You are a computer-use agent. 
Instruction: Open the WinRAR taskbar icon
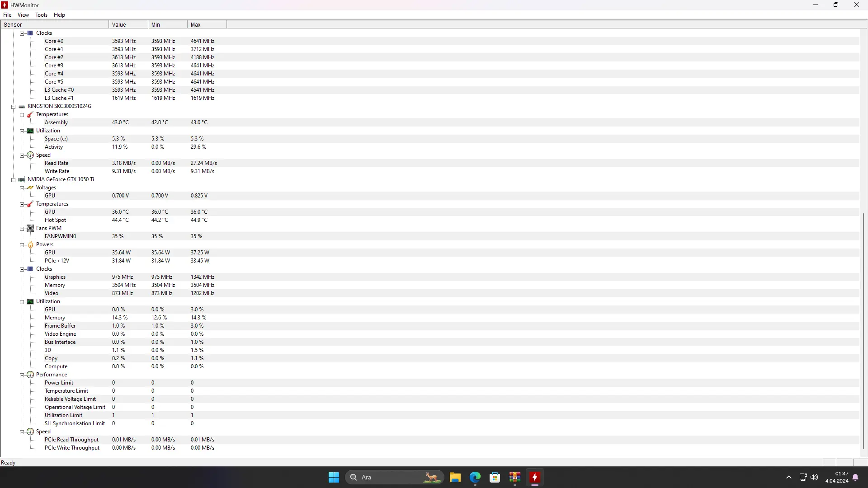[515, 477]
